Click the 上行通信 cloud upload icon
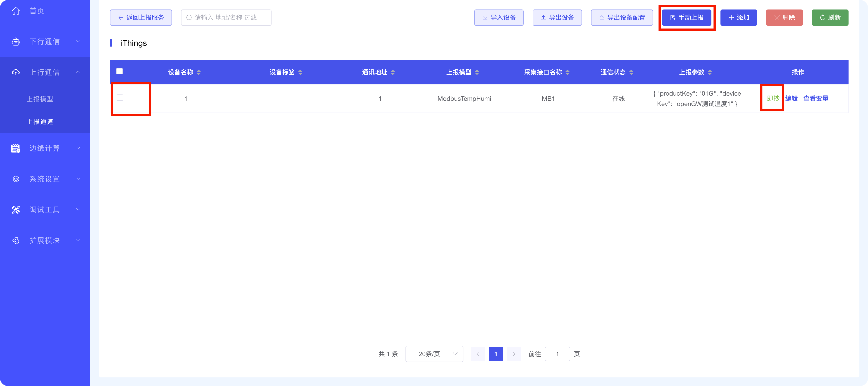The width and height of the screenshot is (868, 386). 15,72
